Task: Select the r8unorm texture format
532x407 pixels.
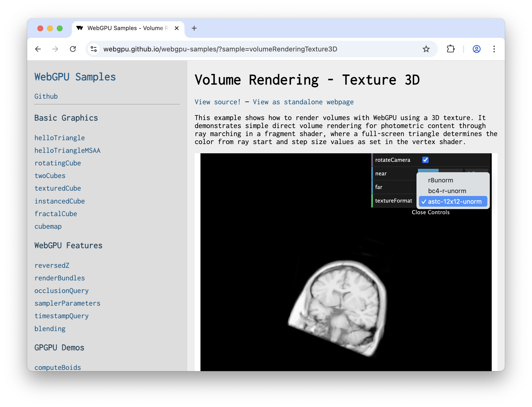Action: coord(441,180)
